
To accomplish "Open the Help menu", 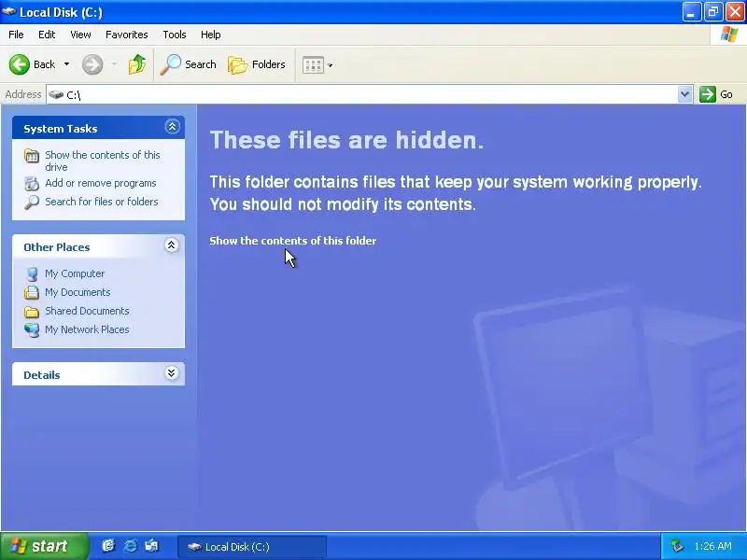I will point(211,35).
